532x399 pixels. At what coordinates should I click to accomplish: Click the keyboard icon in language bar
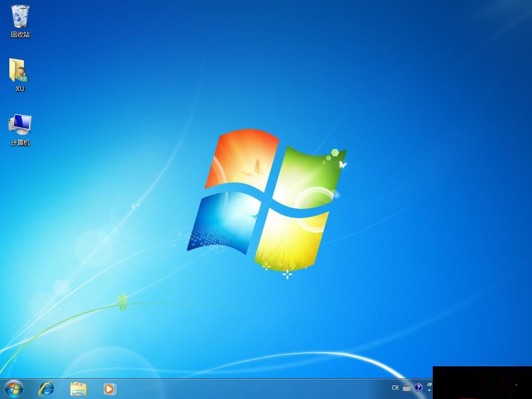click(x=407, y=388)
